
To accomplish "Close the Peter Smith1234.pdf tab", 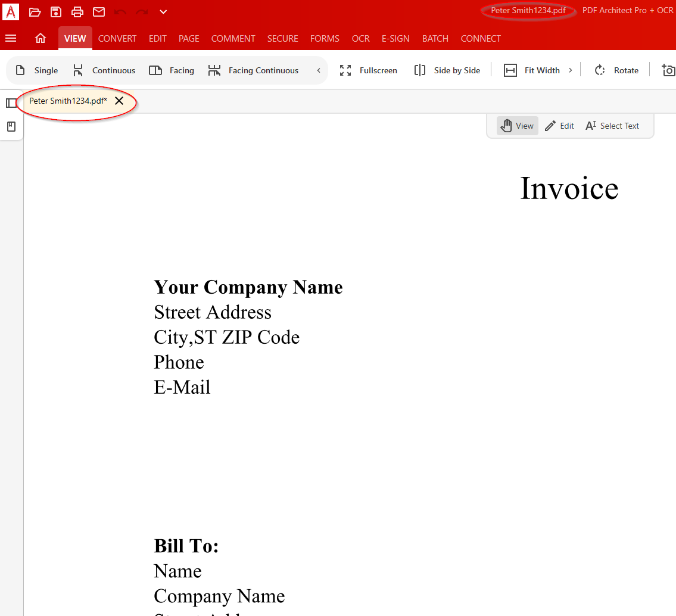I will pyautogui.click(x=119, y=100).
